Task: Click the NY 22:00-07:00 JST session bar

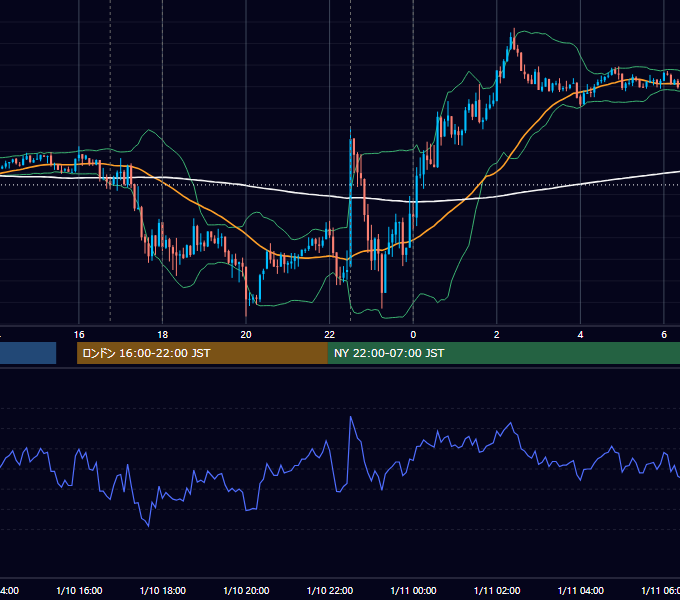Action: (x=503, y=353)
